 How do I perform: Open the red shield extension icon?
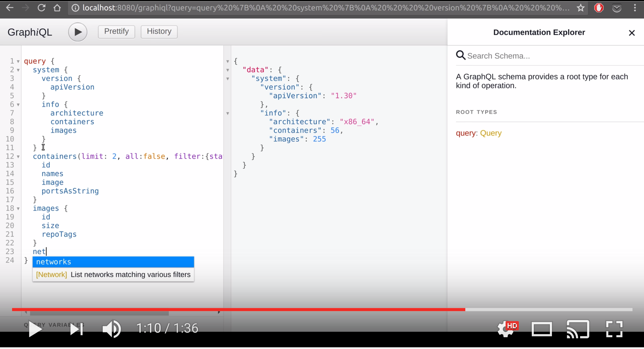[599, 8]
